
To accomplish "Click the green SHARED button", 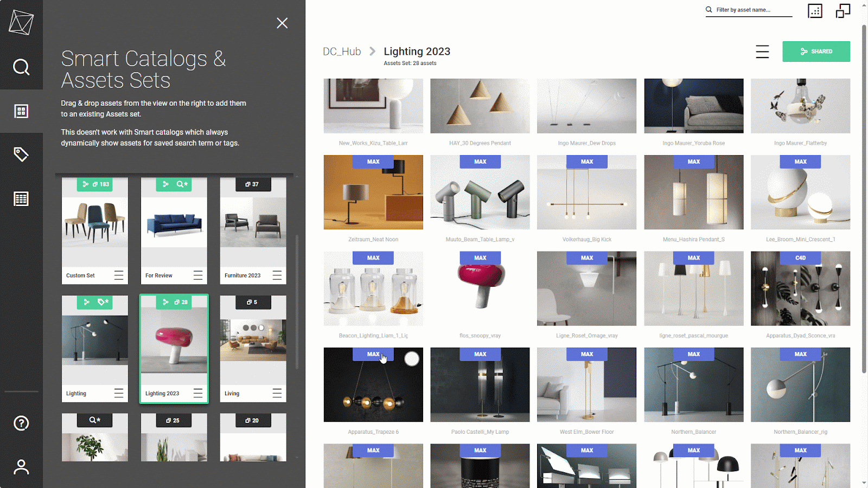I will click(816, 52).
